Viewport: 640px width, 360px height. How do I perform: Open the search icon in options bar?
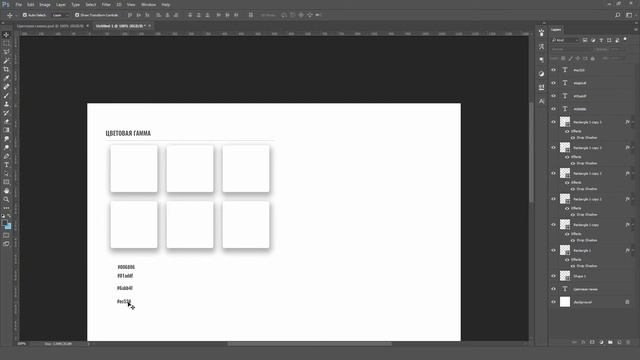(x=618, y=15)
